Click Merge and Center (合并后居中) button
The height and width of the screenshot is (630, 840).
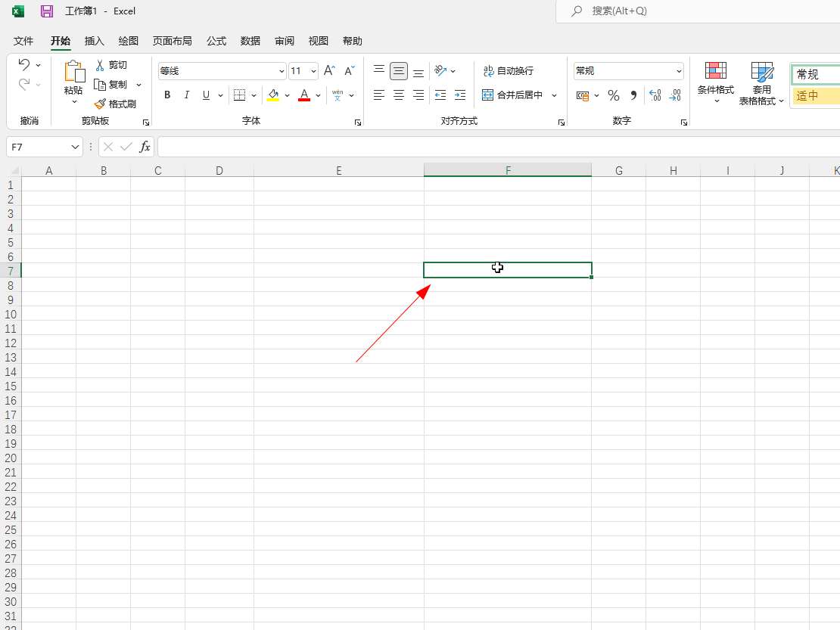click(513, 95)
